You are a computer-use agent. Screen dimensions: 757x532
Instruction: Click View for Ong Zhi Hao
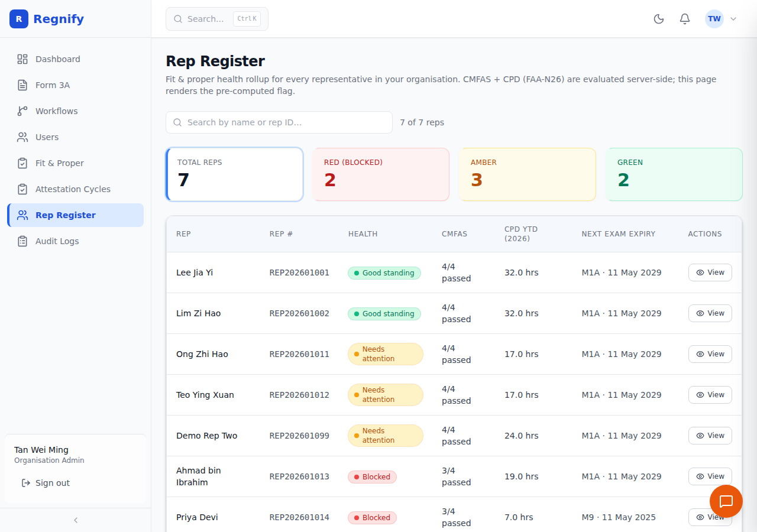pos(710,354)
